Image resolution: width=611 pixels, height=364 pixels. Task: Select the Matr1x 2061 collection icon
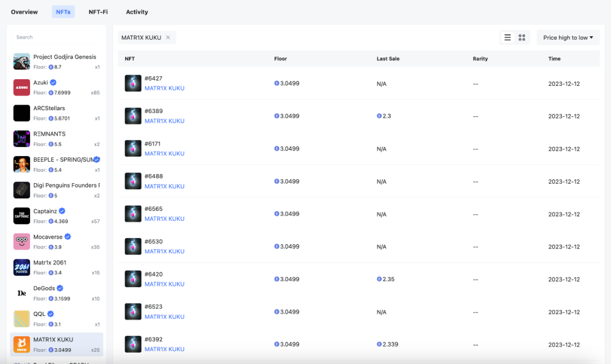tap(21, 267)
